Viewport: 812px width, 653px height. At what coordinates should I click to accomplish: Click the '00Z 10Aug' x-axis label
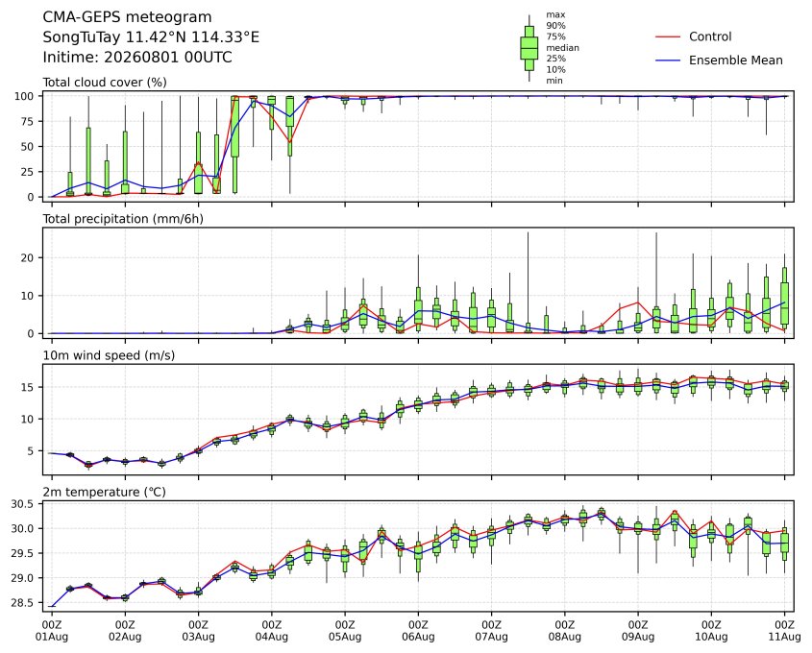click(x=711, y=631)
